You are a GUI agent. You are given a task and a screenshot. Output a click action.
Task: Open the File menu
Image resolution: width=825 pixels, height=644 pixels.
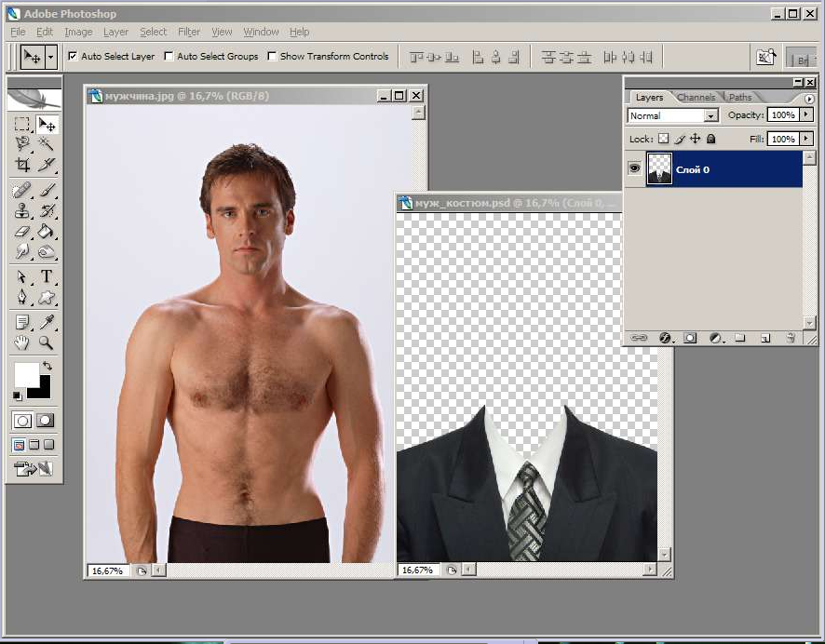pos(18,32)
